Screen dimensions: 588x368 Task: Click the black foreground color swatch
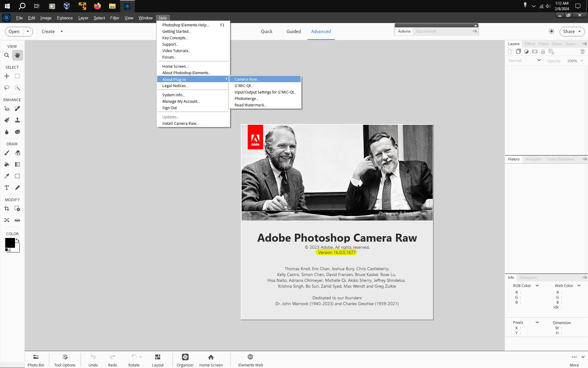[10, 243]
